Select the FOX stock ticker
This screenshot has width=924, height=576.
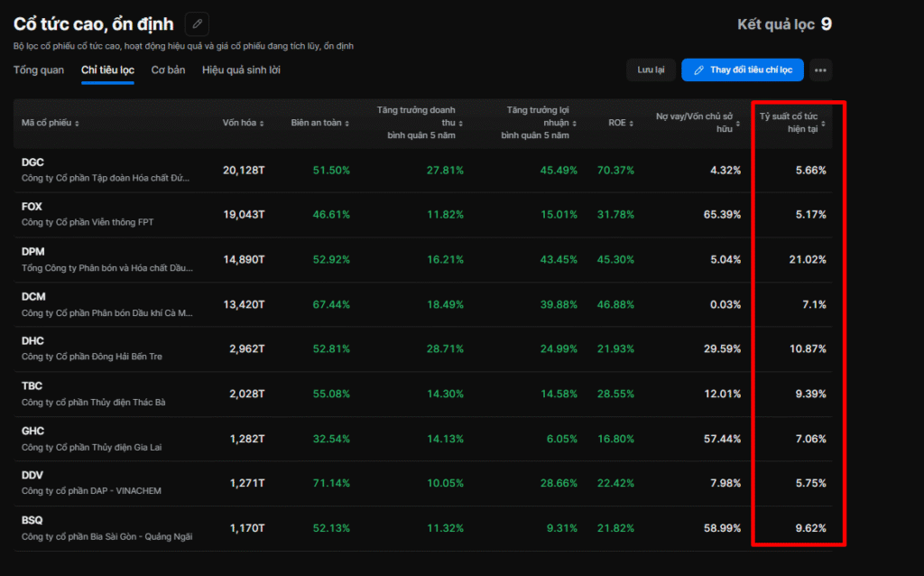pos(32,207)
